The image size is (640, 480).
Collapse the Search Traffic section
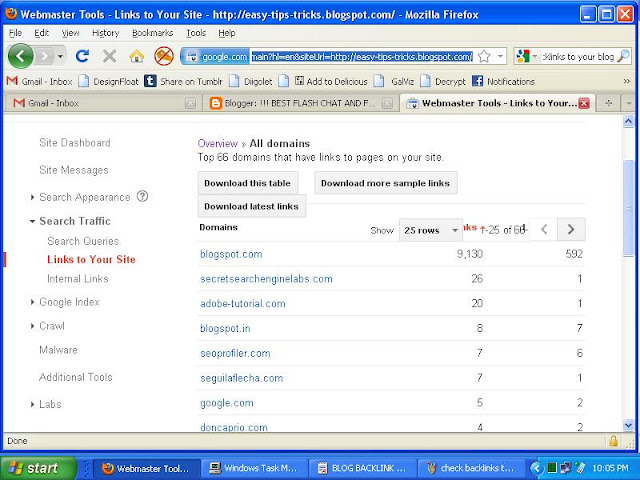32,221
